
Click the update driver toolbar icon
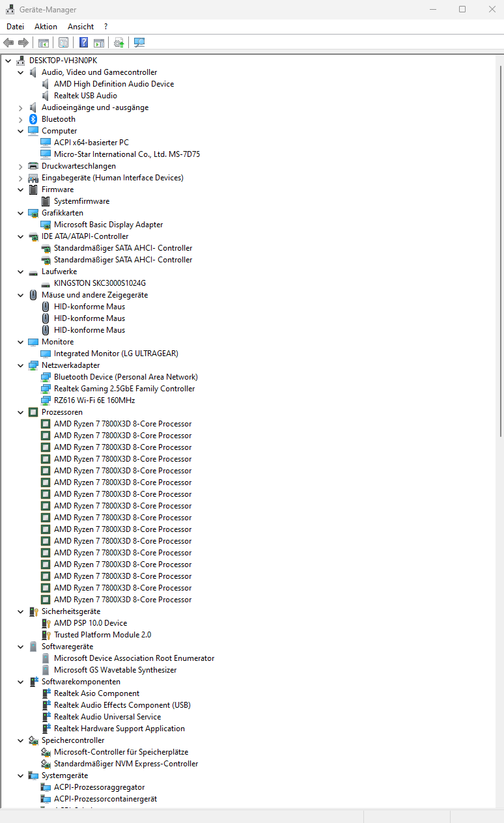pos(119,43)
